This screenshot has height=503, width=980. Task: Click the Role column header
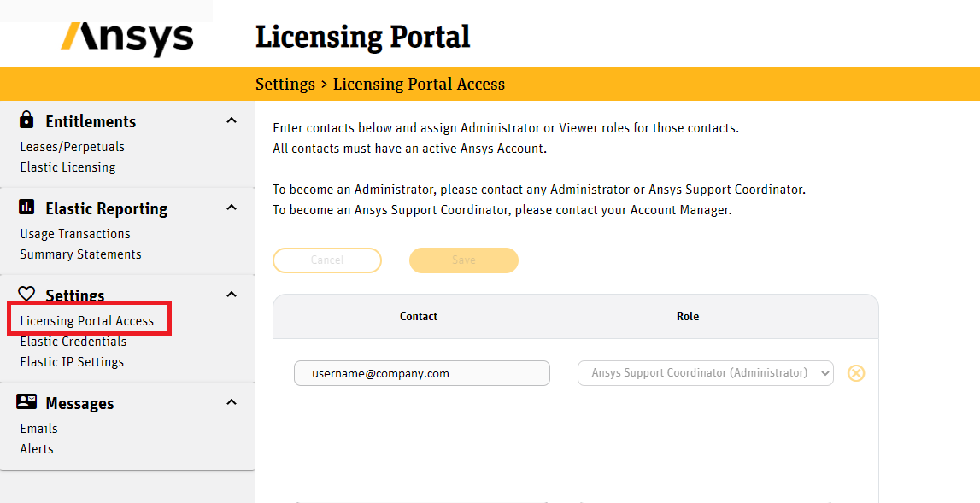click(688, 316)
